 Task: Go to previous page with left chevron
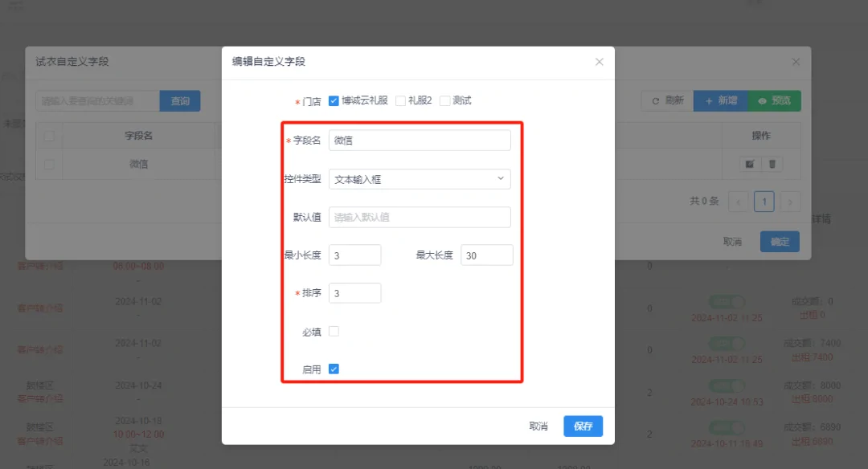pyautogui.click(x=738, y=202)
